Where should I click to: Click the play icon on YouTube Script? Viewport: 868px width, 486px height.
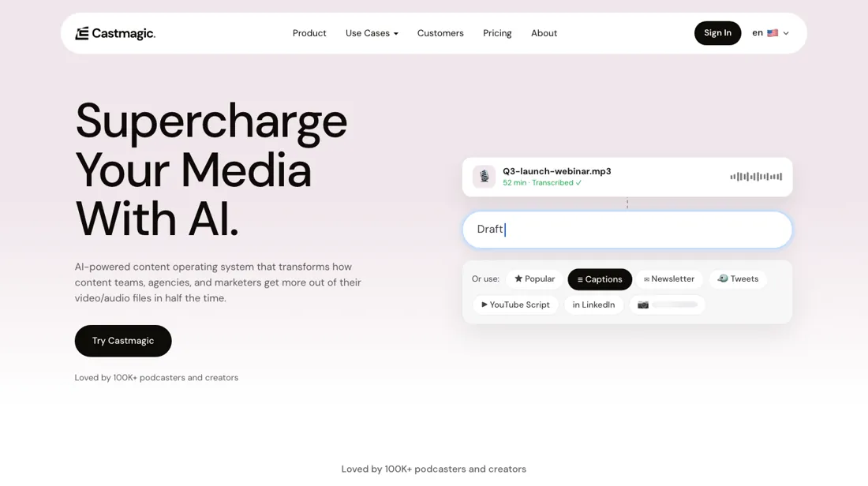point(485,305)
